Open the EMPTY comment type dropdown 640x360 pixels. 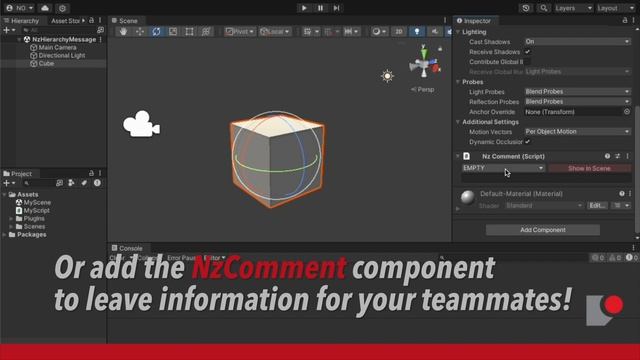[503, 168]
